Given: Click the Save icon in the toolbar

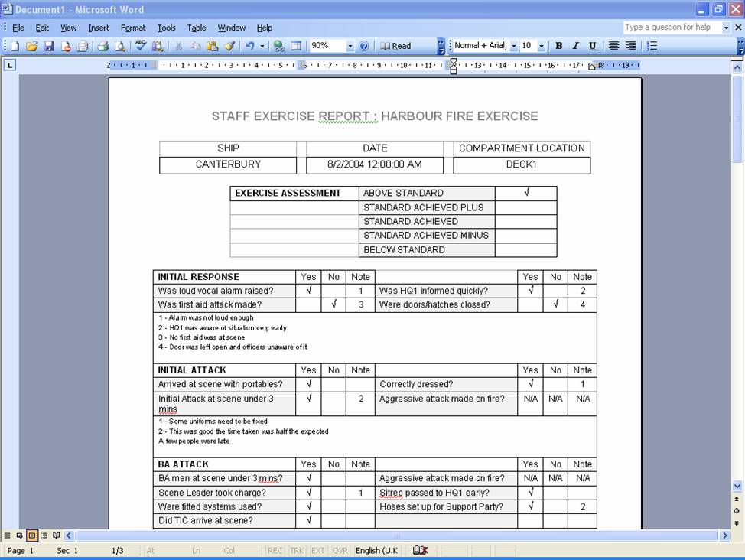Looking at the screenshot, I should [x=49, y=46].
